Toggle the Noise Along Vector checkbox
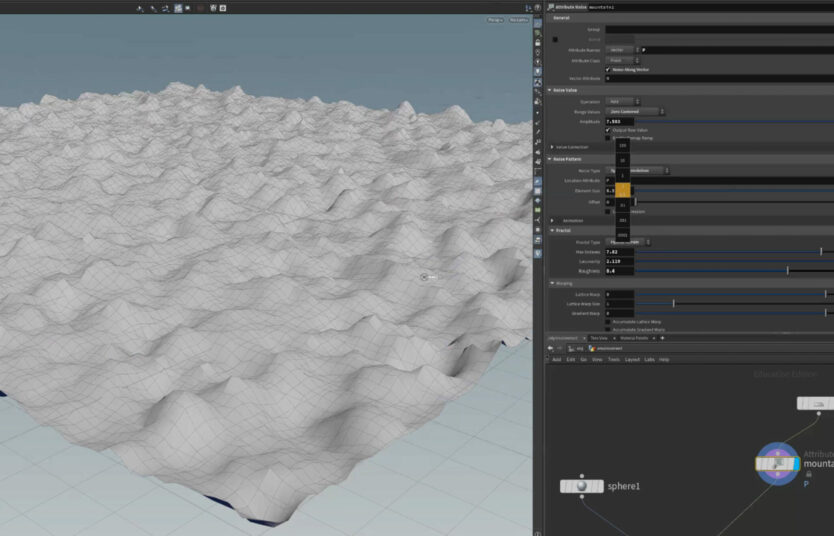Screen dimensions: 834x536 tap(608, 69)
